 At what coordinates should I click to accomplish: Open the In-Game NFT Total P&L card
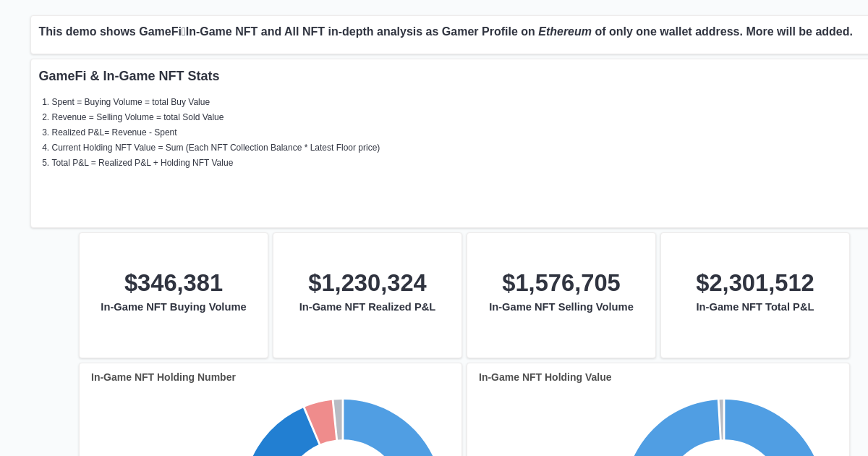point(755,295)
